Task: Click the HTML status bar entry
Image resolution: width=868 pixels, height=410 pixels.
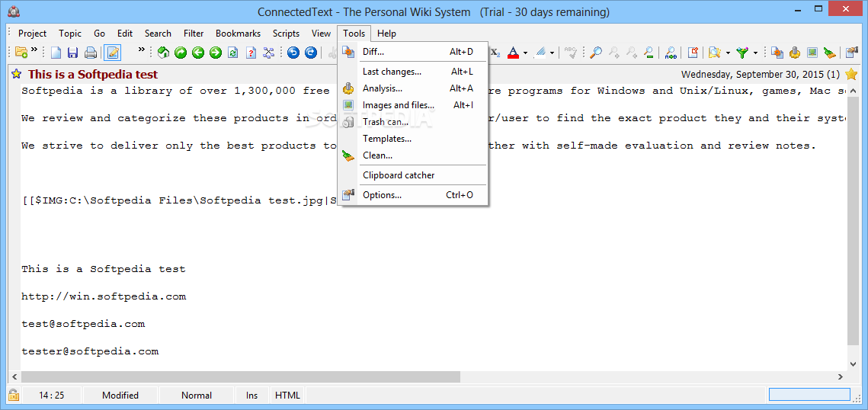Action: [x=287, y=395]
